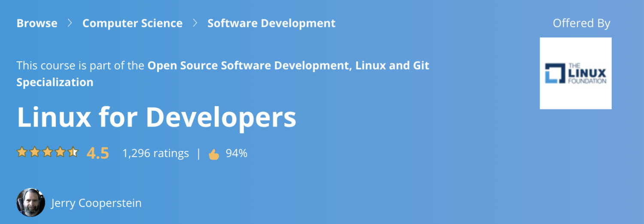
Task: Open the Open Source Software Development Specialization link
Action: [x=223, y=74]
